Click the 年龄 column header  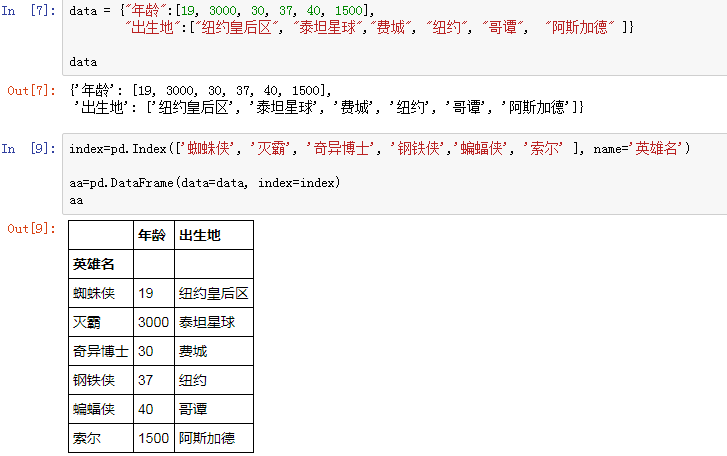(x=154, y=235)
